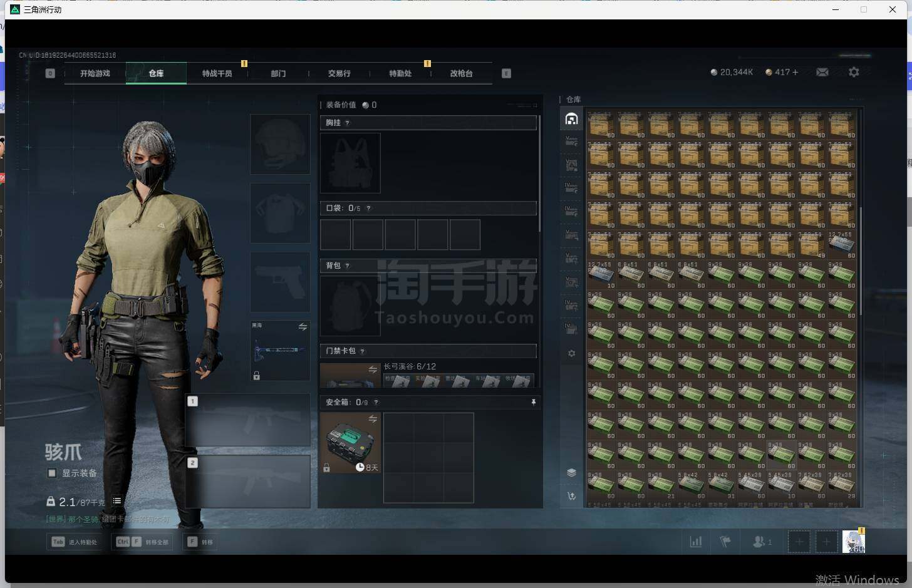This screenshot has height=588, width=912.
Task: Open the settings gear icon
Action: (x=854, y=72)
